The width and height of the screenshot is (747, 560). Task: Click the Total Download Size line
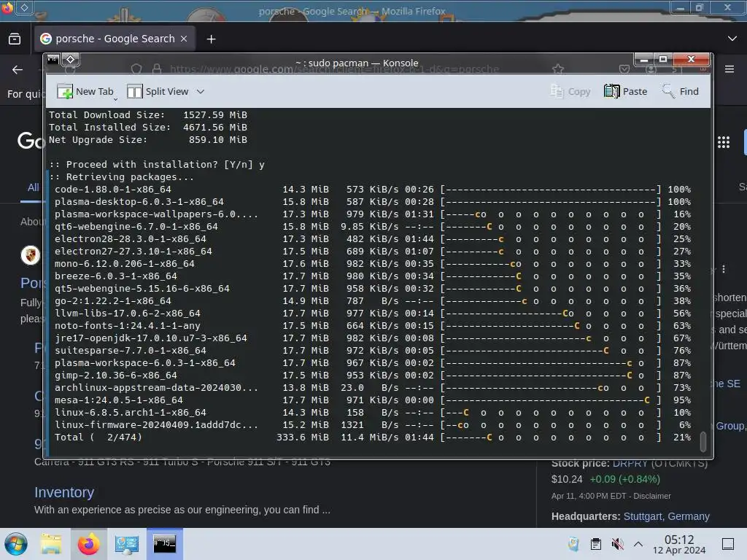point(148,114)
